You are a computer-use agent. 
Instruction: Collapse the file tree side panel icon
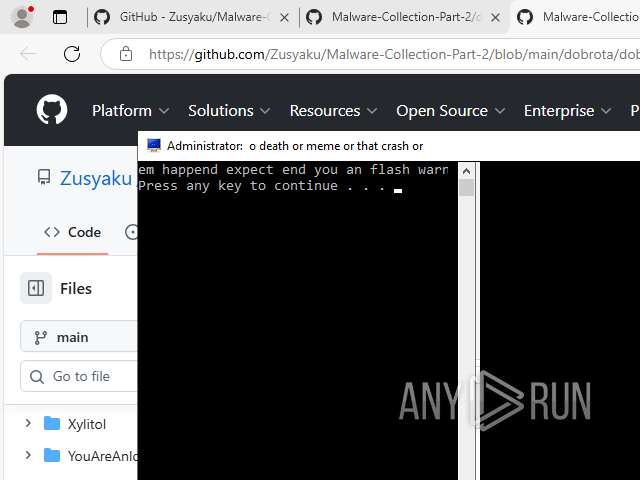pyautogui.click(x=36, y=288)
